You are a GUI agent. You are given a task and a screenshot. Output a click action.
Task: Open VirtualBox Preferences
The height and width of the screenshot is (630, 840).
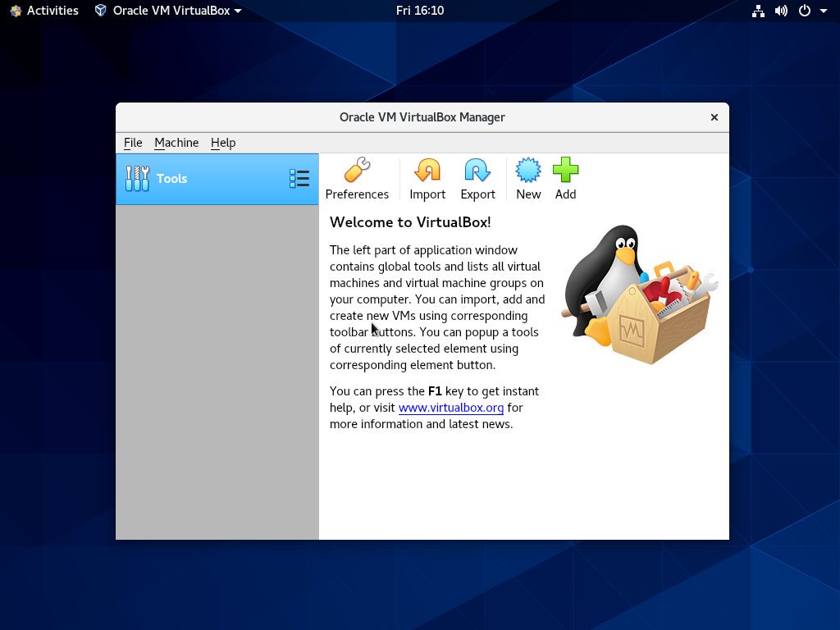click(x=357, y=178)
